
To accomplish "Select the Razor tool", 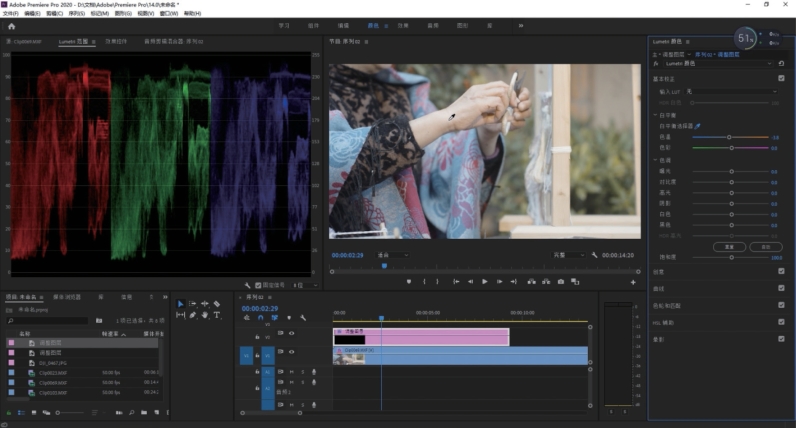I will (217, 304).
